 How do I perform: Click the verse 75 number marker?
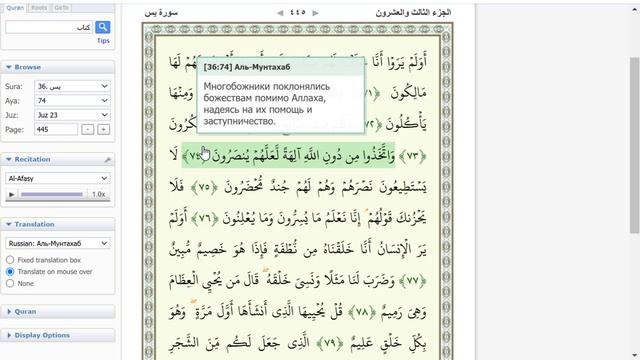pyautogui.click(x=204, y=187)
